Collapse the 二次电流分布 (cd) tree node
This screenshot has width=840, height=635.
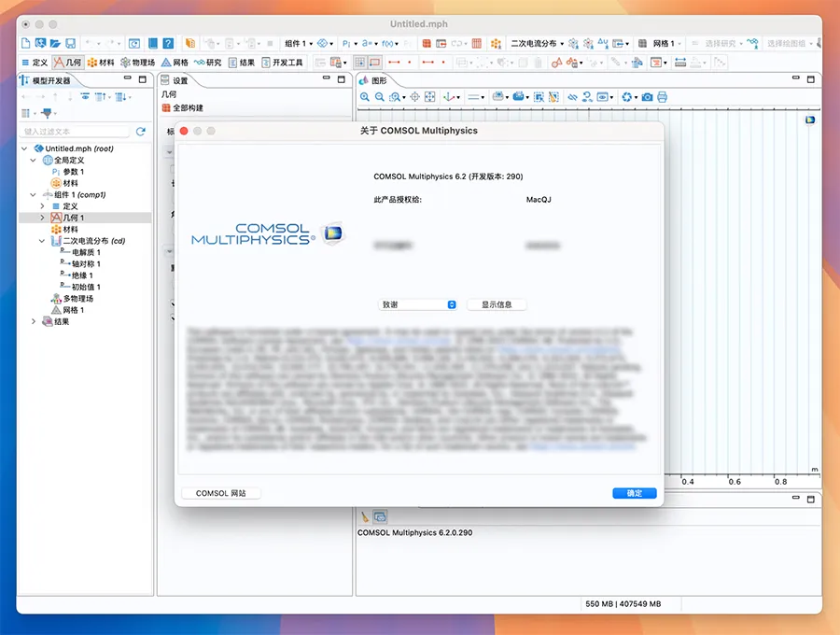[x=42, y=241]
